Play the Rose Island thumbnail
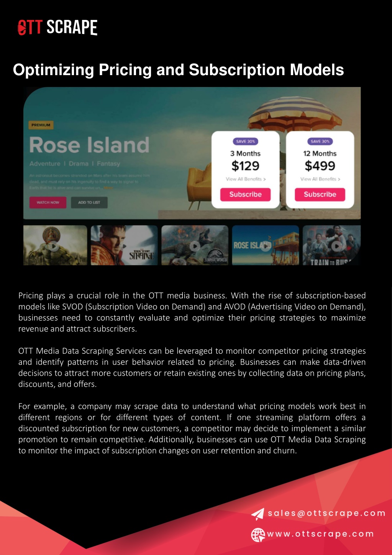This screenshot has height=555, width=392. coord(265,246)
